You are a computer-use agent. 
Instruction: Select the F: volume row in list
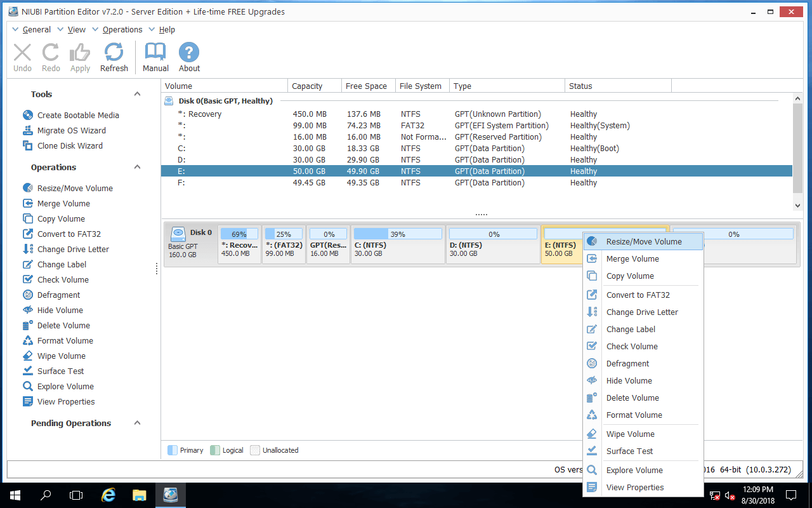coord(476,182)
